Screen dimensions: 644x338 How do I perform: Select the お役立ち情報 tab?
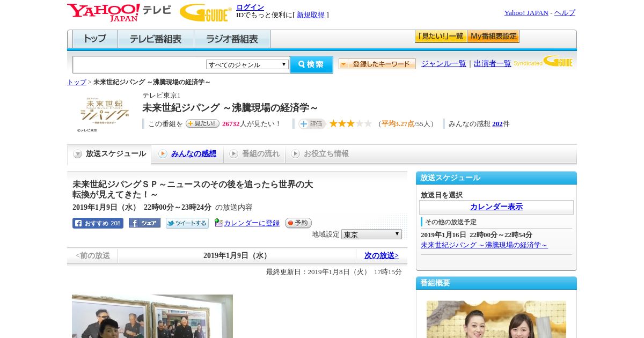pyautogui.click(x=320, y=154)
